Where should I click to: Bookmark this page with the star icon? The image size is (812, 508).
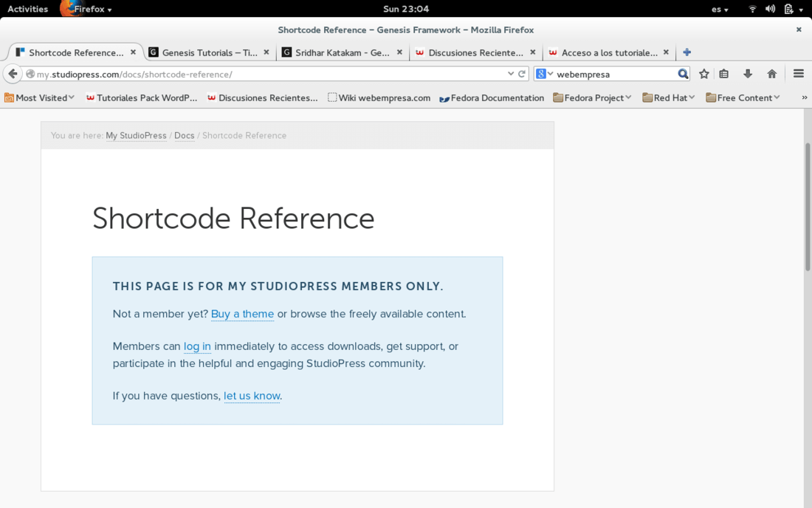coord(703,74)
